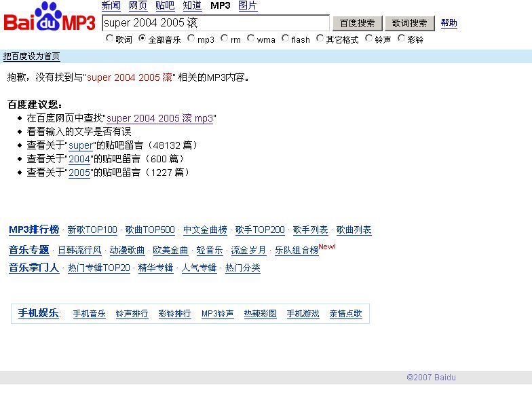Select the 全部音乐 radio button
This screenshot has width=532, height=400.
pyautogui.click(x=142, y=38)
